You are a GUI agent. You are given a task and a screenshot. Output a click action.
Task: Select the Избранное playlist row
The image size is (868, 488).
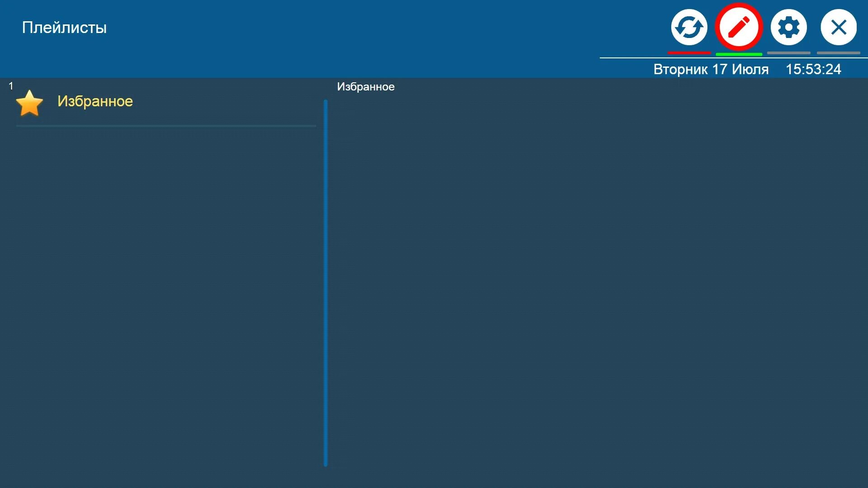[166, 104]
